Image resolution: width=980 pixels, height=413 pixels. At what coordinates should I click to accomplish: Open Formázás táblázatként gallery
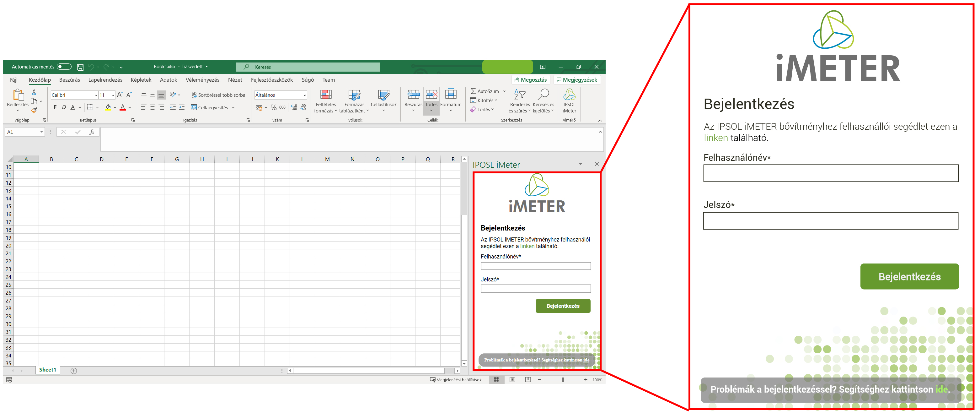pos(354,101)
